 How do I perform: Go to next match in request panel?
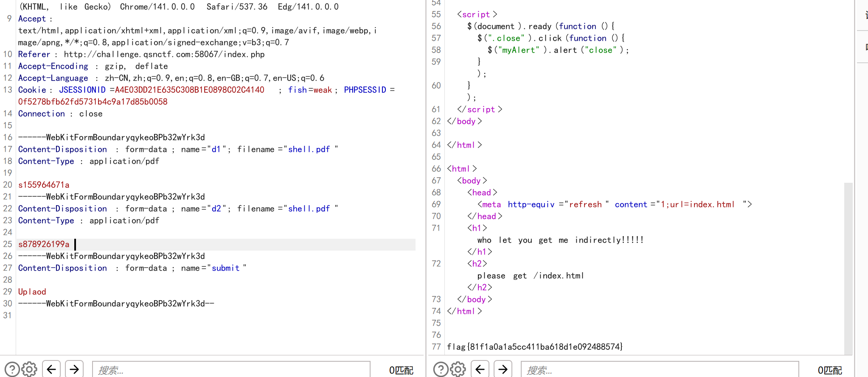click(74, 369)
